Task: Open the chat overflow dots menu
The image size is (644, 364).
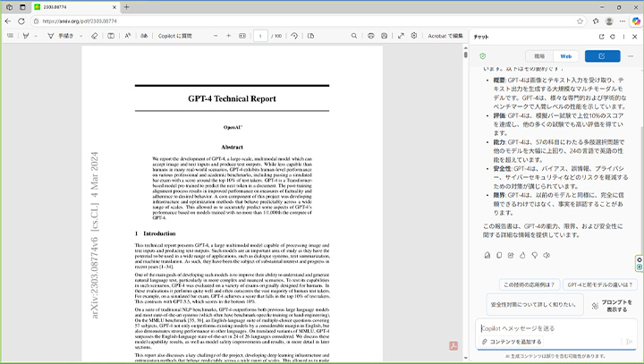Action: 631,56
